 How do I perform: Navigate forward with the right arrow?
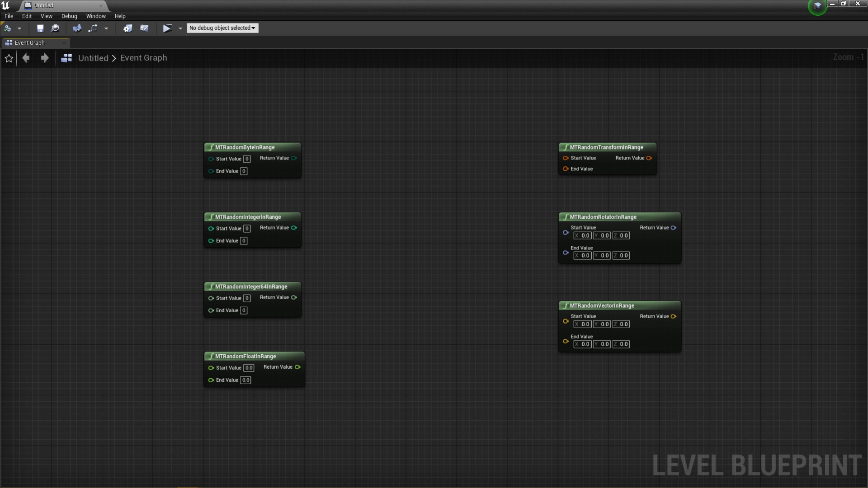(44, 58)
